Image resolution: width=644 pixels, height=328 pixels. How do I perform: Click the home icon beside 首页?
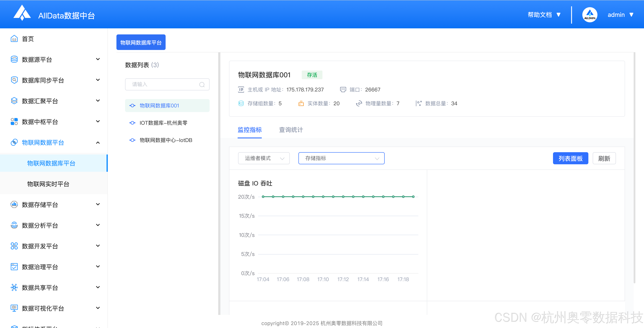14,39
